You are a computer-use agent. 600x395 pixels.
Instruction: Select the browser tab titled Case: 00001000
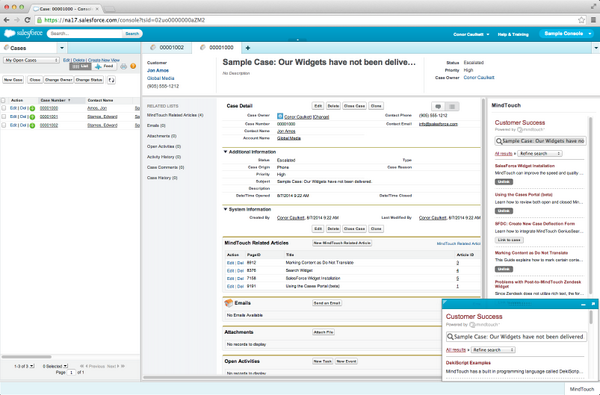(x=65, y=8)
